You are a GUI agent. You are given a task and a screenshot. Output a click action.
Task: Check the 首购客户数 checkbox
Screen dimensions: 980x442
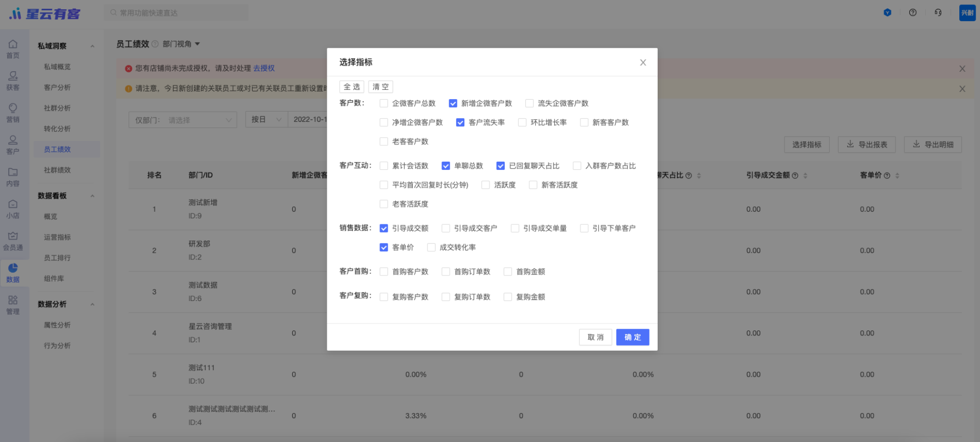(384, 272)
